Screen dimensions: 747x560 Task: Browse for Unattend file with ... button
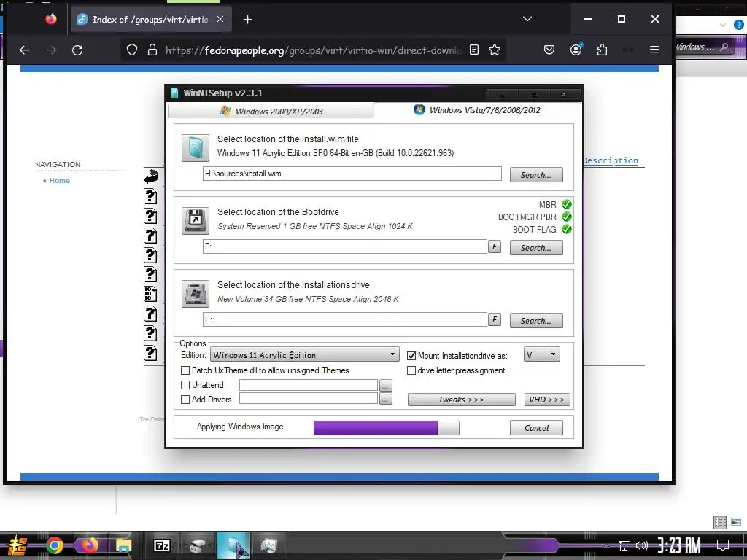click(385, 385)
